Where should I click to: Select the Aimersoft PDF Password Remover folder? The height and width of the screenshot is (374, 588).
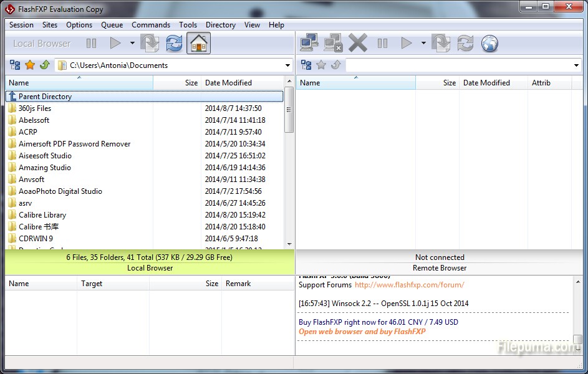tap(74, 144)
